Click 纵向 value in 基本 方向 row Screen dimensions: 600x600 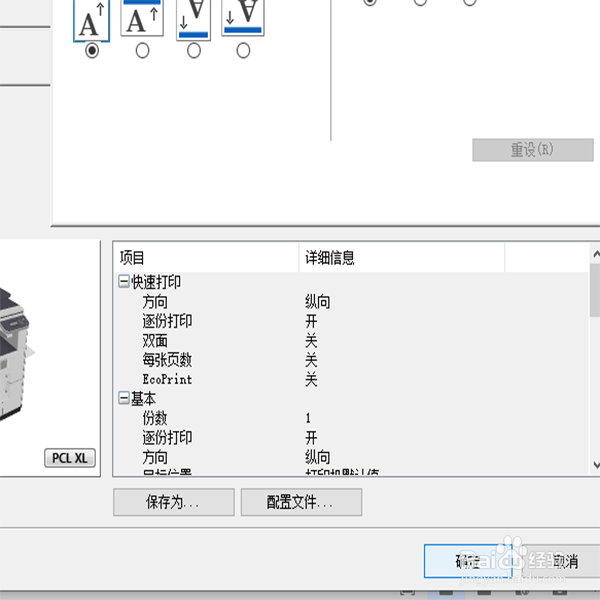pos(318,457)
